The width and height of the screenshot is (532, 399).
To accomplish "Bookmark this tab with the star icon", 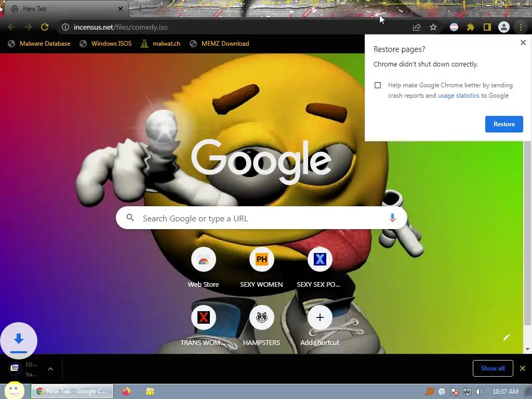I will click(x=433, y=27).
